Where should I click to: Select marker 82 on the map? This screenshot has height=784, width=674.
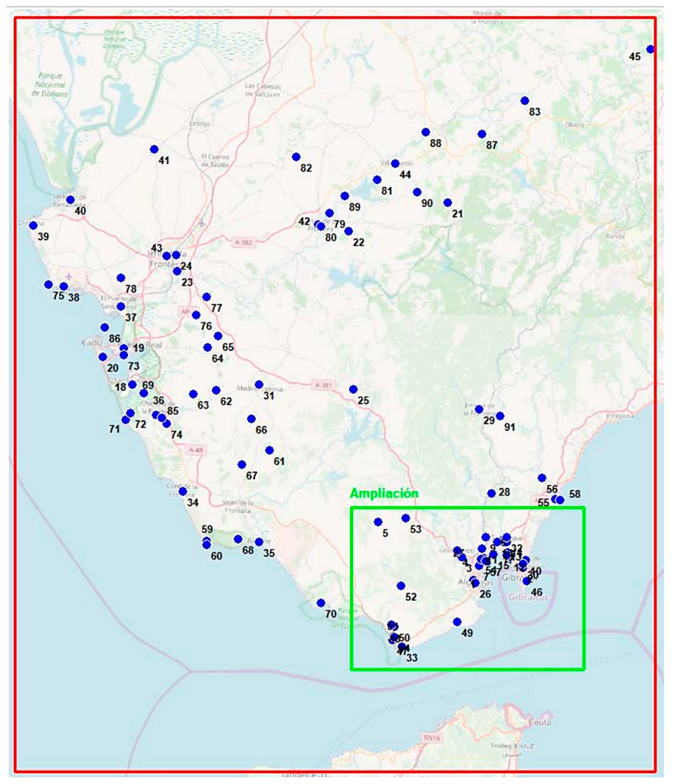click(x=296, y=157)
